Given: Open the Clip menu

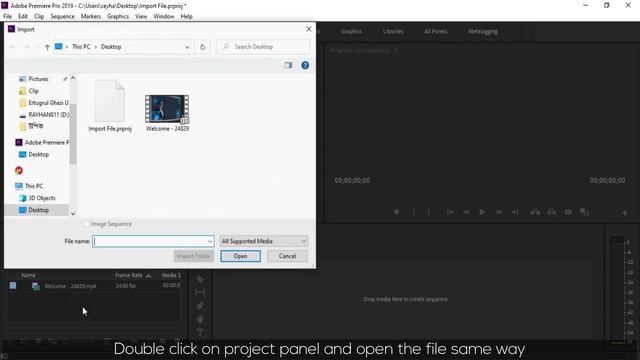Looking at the screenshot, I should click(39, 16).
